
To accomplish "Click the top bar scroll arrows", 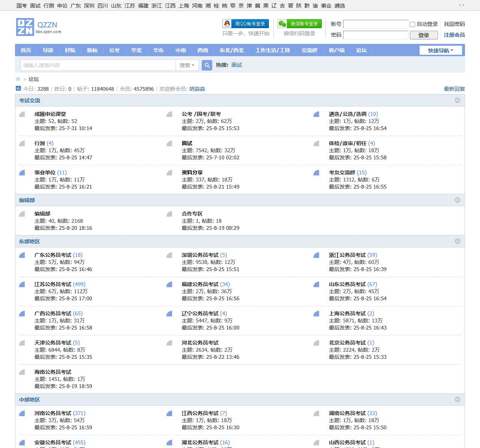I will point(462,5).
